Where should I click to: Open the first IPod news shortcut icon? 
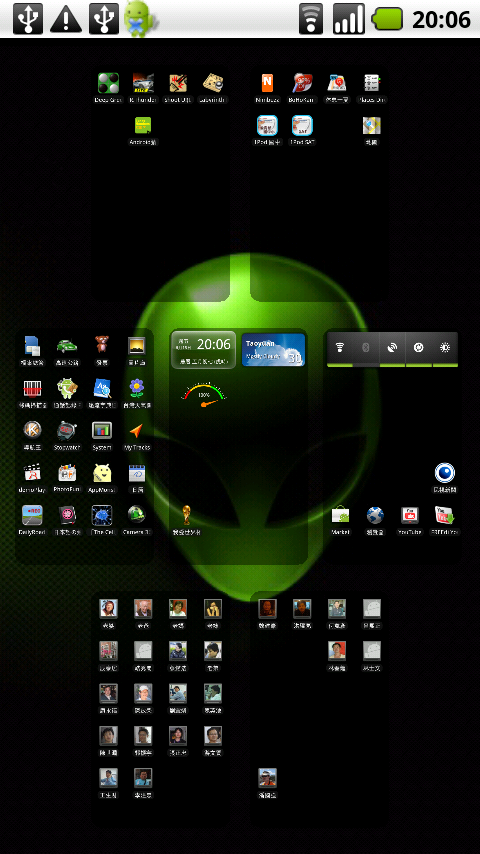267,125
